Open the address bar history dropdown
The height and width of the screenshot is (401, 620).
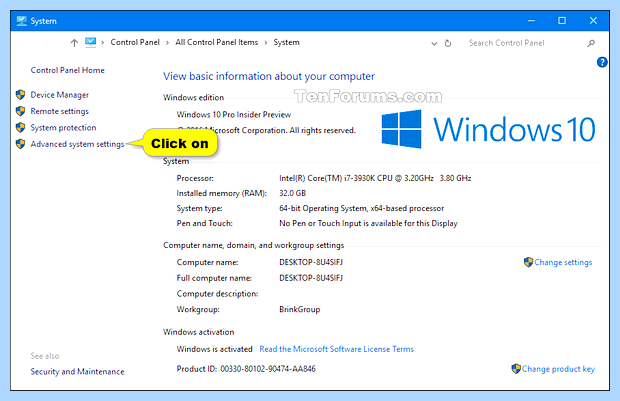[434, 44]
